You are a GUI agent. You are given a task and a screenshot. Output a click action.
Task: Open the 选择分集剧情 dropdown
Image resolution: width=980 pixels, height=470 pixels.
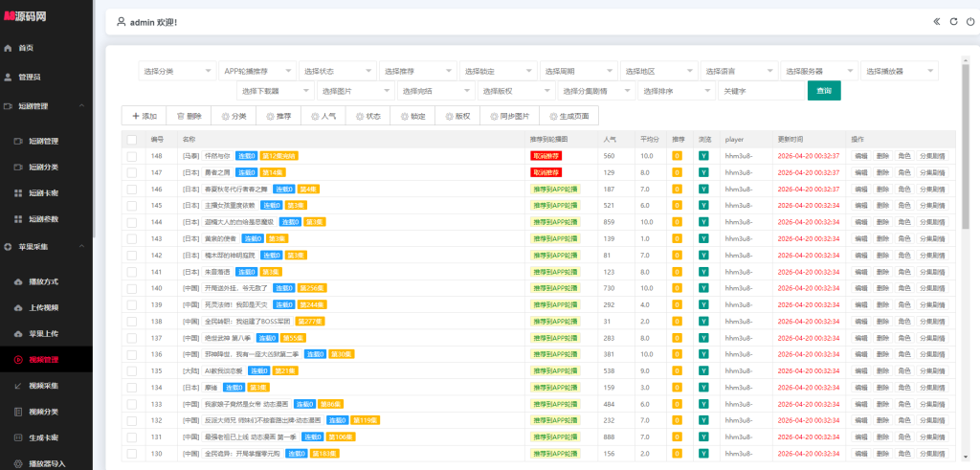(596, 91)
